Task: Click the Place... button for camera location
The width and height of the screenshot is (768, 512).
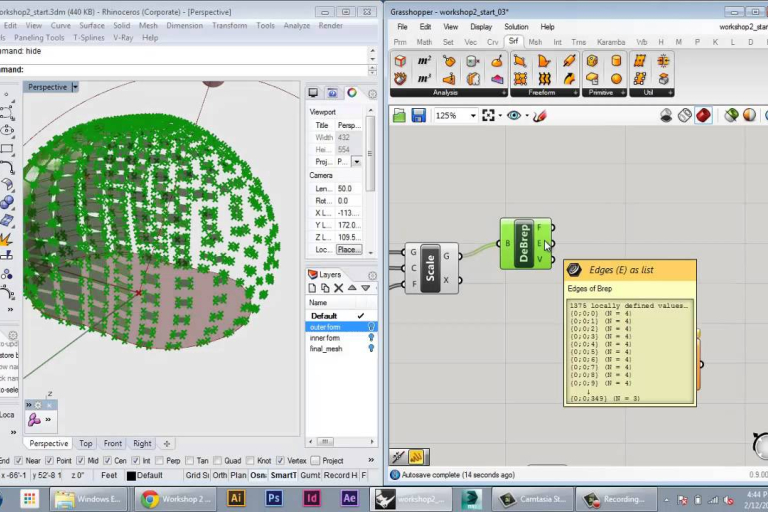Action: [x=349, y=249]
